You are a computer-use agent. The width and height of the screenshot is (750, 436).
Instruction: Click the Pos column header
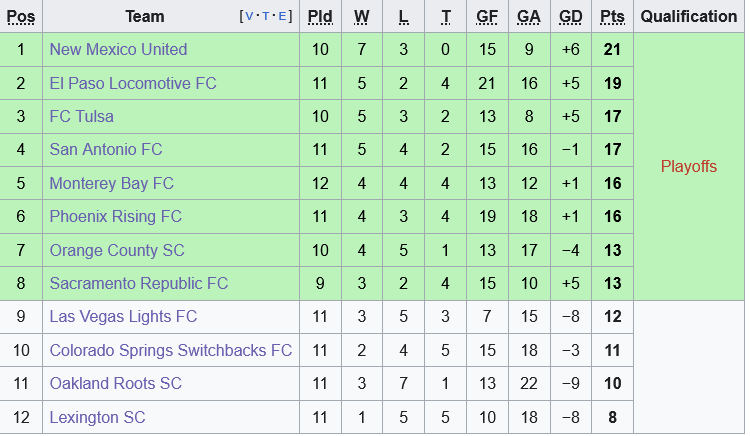[21, 16]
